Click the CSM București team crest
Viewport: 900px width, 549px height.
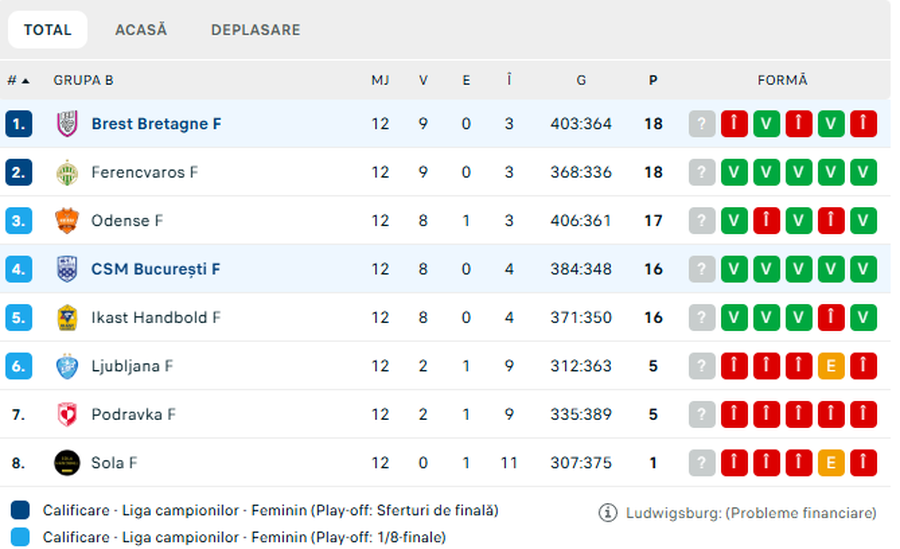67,269
